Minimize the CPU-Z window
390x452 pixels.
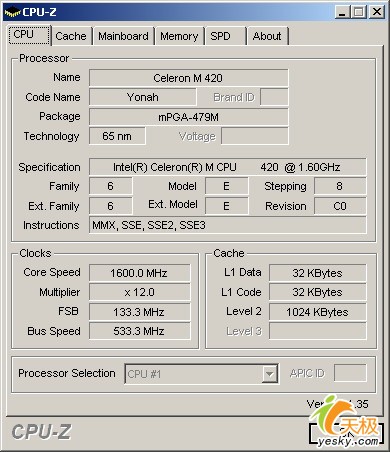(x=342, y=12)
